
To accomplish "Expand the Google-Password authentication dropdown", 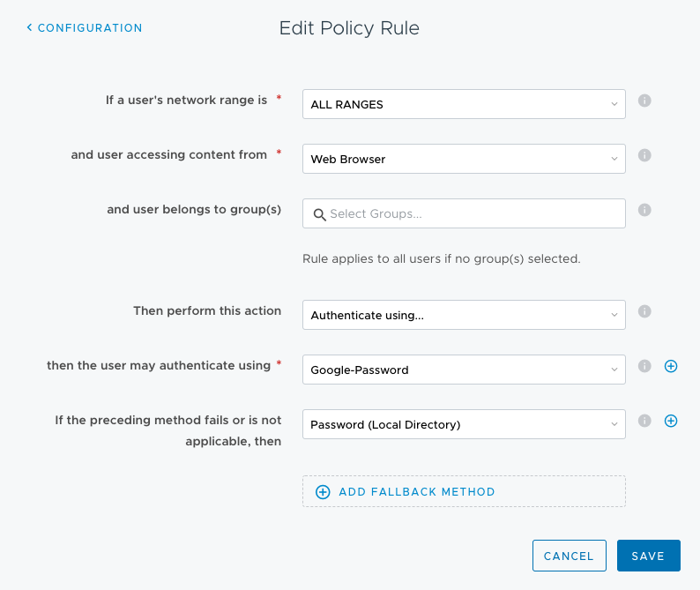I will 464,370.
